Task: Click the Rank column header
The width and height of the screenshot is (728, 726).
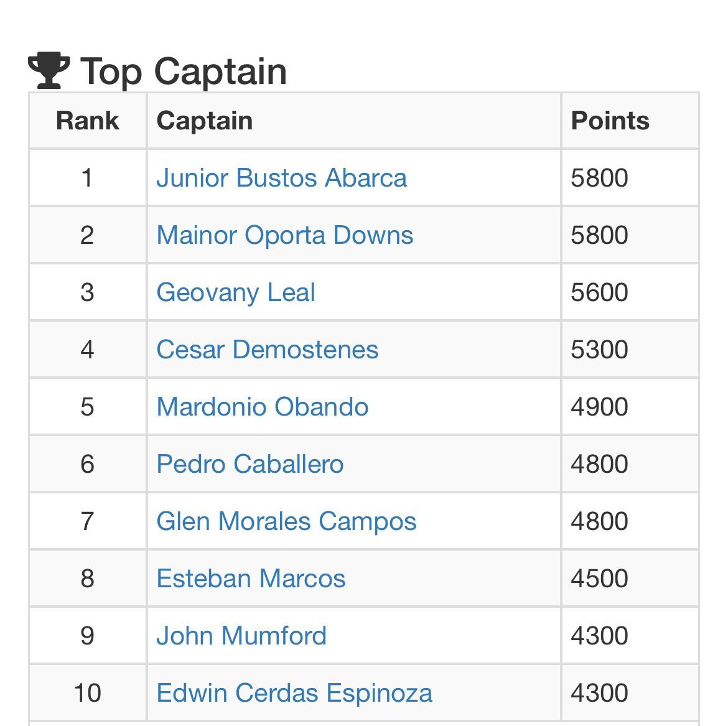Action: (87, 121)
